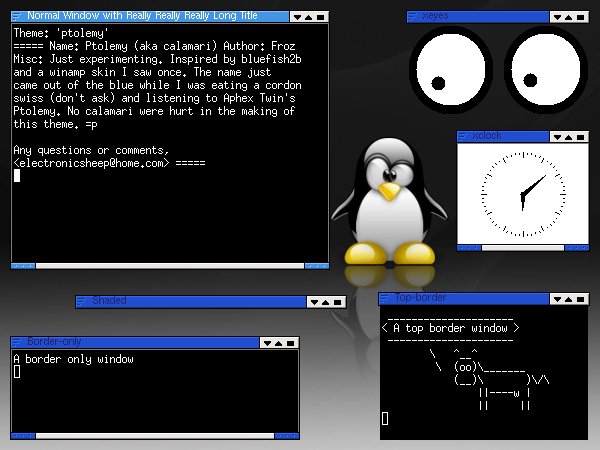Click left resize grip of Border-only window
Image resolution: width=600 pixels, height=450 pixels.
point(23,436)
